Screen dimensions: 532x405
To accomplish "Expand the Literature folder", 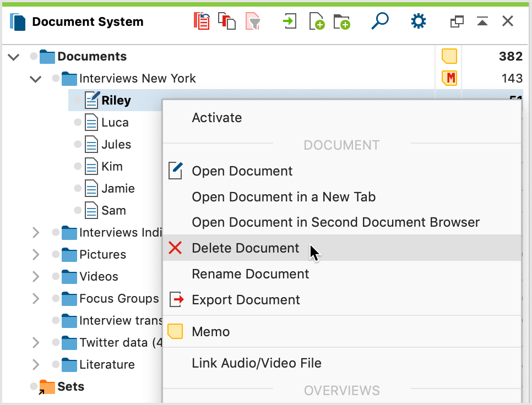I will [36, 365].
